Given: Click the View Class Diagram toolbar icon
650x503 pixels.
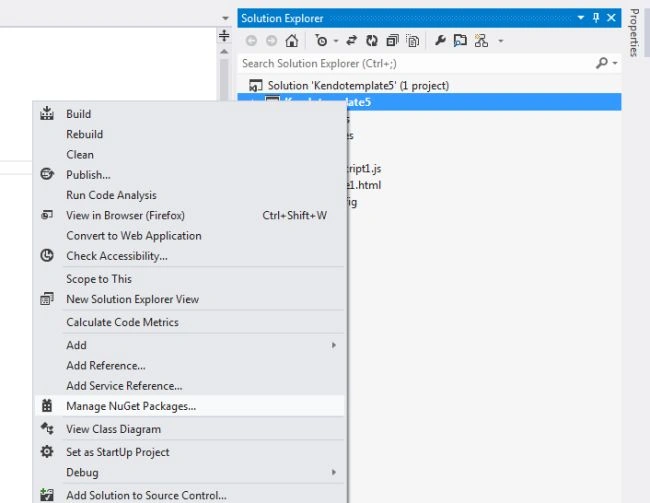Looking at the screenshot, I should pyautogui.click(x=481, y=41).
